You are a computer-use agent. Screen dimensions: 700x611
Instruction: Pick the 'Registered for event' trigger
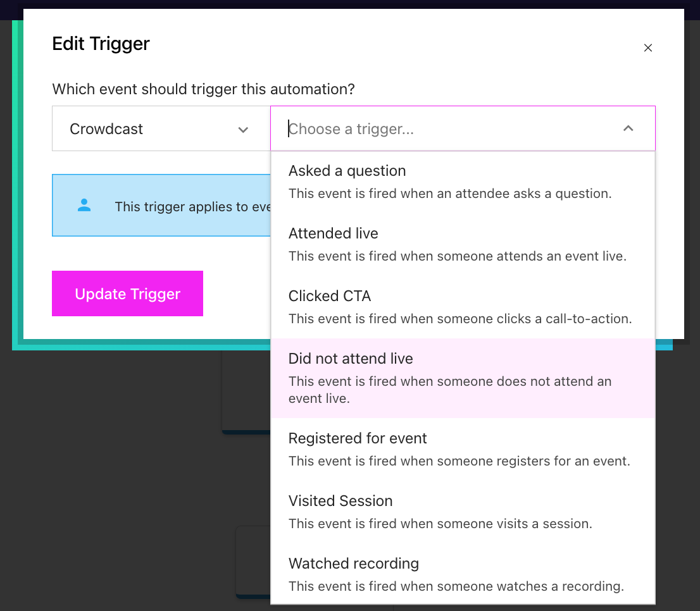click(x=358, y=438)
